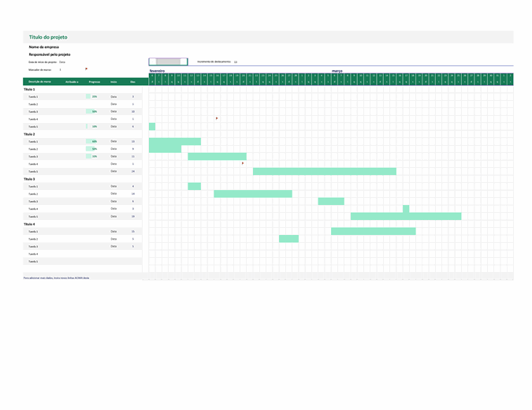The image size is (532, 410).
Task: Select the long Gantt bar in Título 2 Tarefa 5 row
Action: (x=324, y=171)
